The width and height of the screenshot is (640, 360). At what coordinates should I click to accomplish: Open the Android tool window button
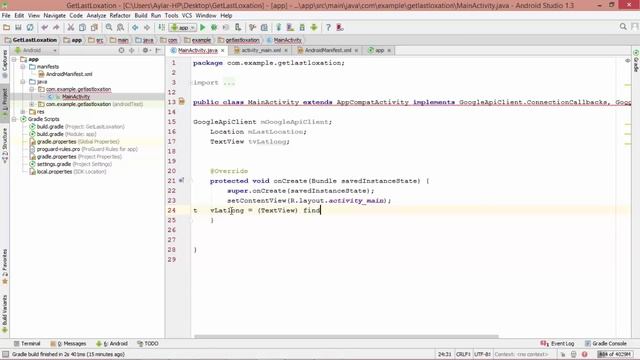pyautogui.click(x=112, y=344)
